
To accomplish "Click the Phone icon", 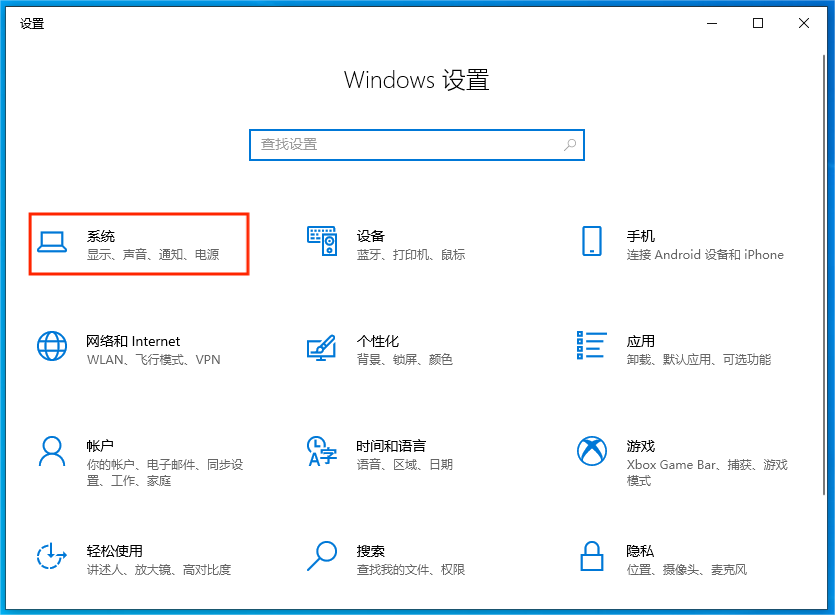I will point(591,242).
